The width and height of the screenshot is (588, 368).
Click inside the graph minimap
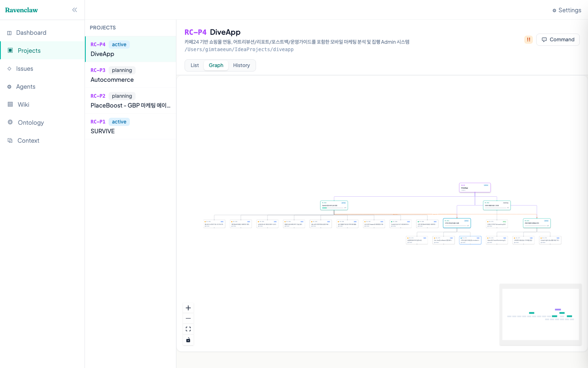pos(540,315)
